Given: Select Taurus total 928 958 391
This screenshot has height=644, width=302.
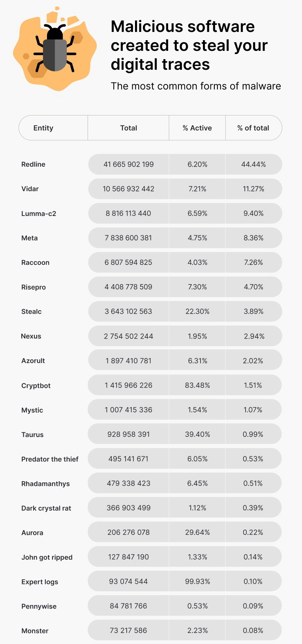Looking at the screenshot, I should click(x=129, y=434).
